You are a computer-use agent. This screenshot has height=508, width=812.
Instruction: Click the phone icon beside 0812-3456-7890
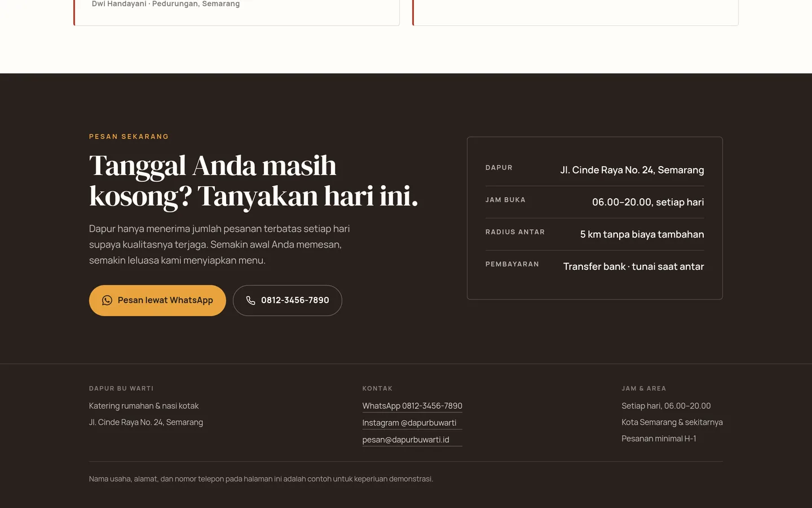(251, 300)
